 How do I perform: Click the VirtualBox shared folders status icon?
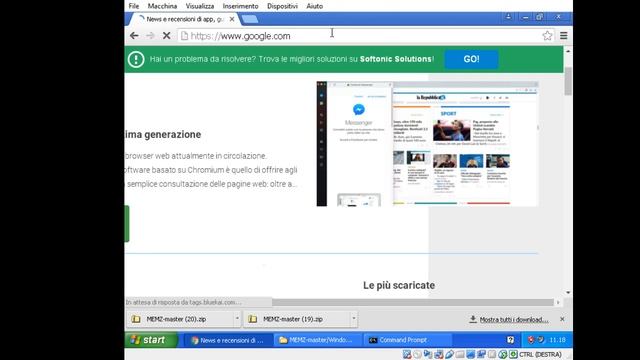pyautogui.click(x=460, y=354)
